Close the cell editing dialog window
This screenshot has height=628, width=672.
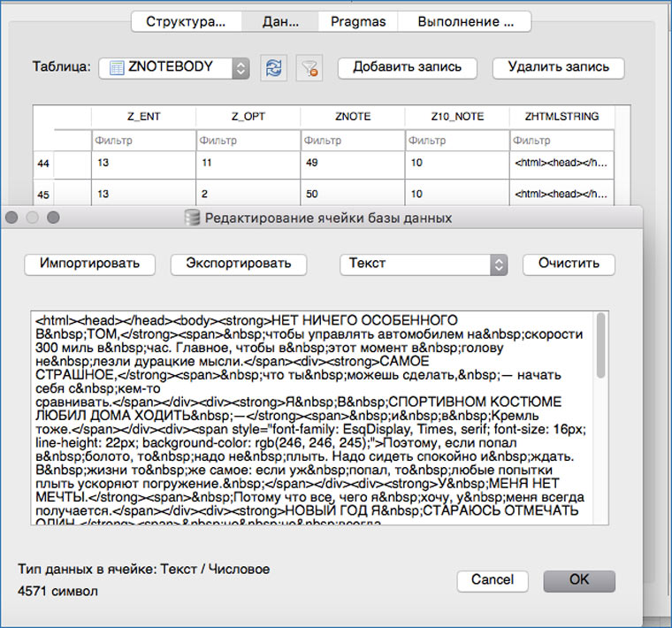[x=11, y=218]
